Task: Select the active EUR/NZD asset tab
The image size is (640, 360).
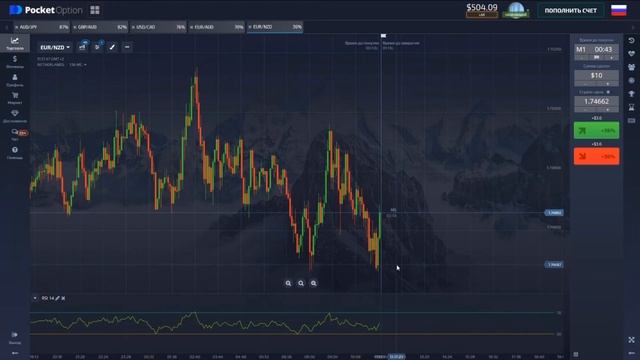Action: (x=275, y=27)
